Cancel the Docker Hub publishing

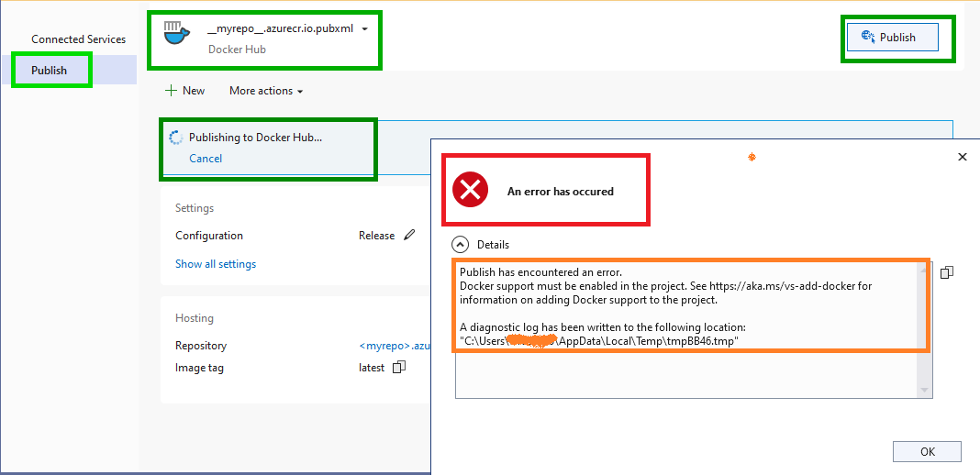[206, 159]
